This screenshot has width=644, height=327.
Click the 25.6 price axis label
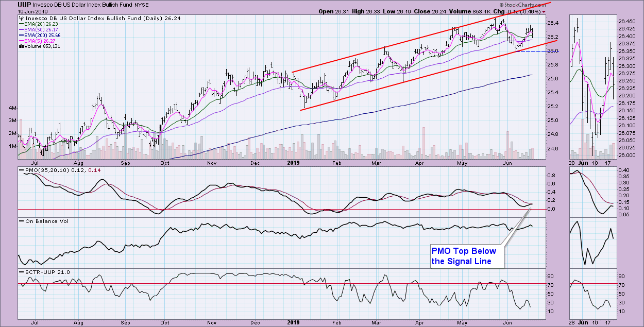pos(552,79)
